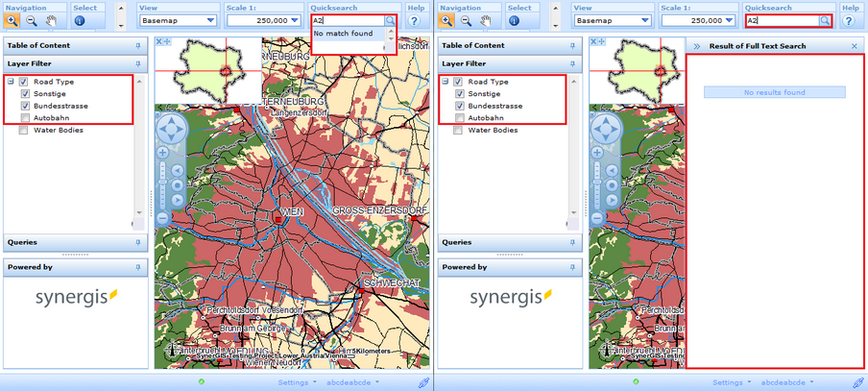Close overview map in left screenshot

click(x=158, y=41)
